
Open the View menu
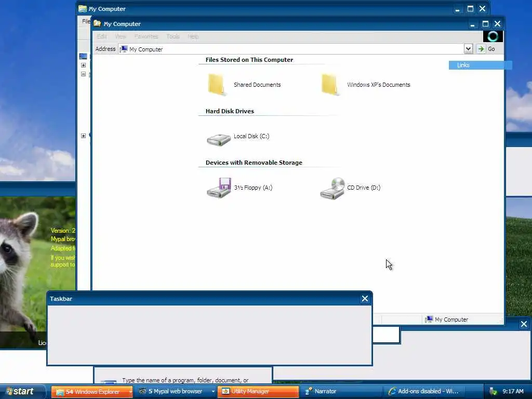[x=121, y=36]
